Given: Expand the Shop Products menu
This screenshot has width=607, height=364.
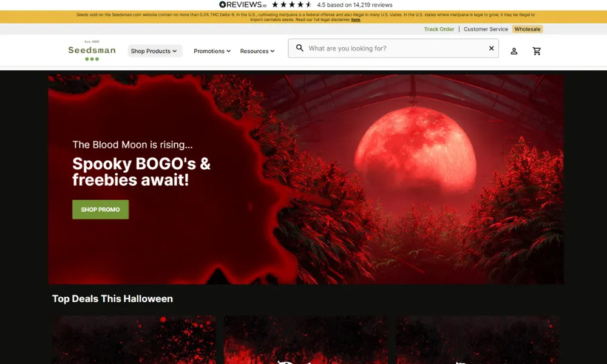Looking at the screenshot, I should coord(154,51).
